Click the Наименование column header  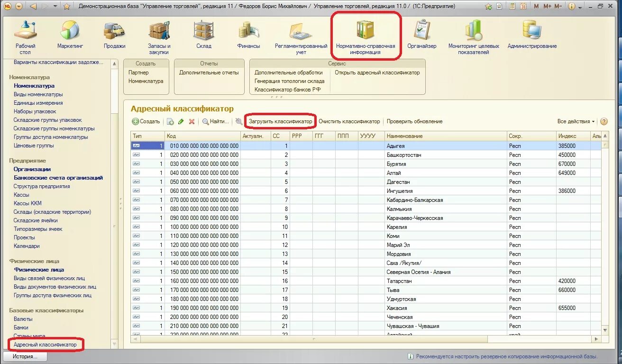pyautogui.click(x=446, y=136)
